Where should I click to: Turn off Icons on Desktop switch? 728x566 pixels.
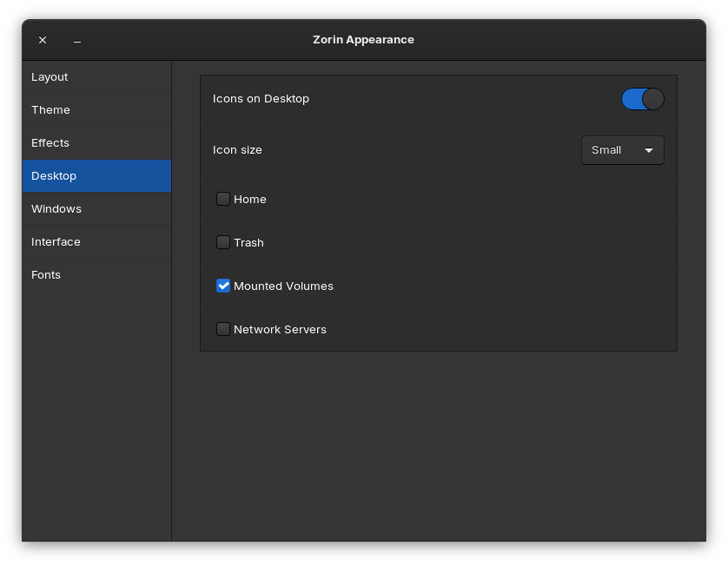(643, 99)
